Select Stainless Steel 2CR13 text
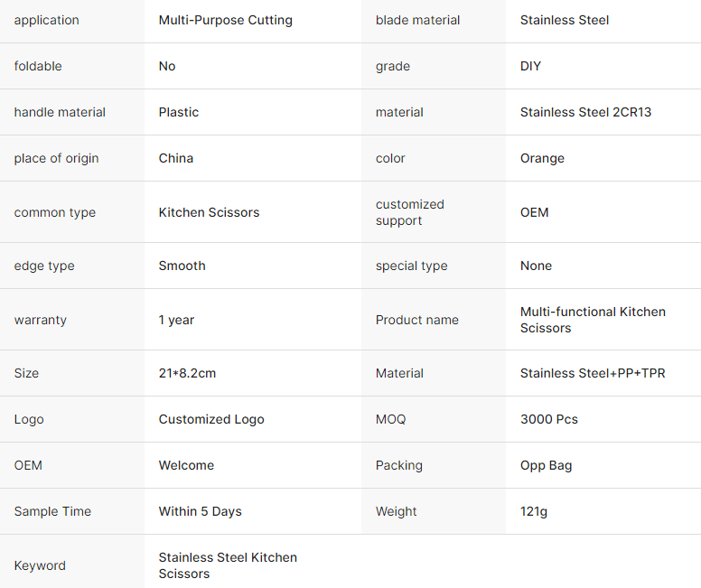The height and width of the screenshot is (588, 701). (585, 112)
